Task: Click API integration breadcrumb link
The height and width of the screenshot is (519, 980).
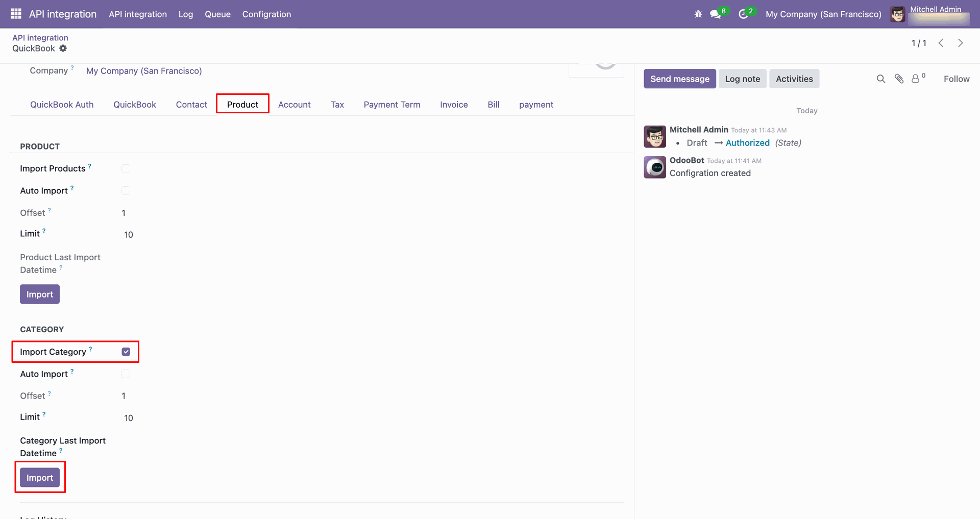Action: pyautogui.click(x=40, y=38)
